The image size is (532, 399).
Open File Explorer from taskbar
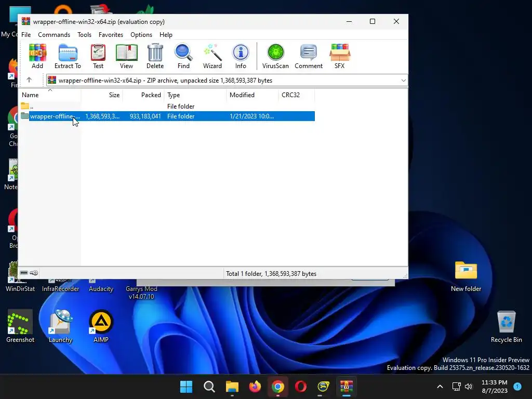tap(232, 387)
